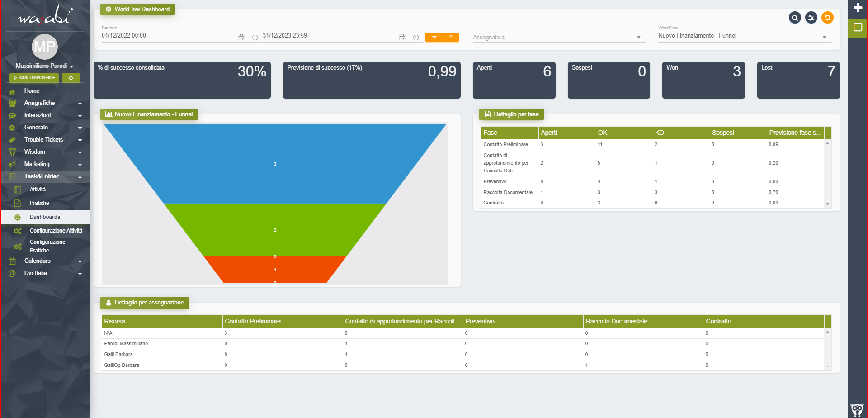
Task: Expand the Anagrafiche menu
Action: pos(45,103)
